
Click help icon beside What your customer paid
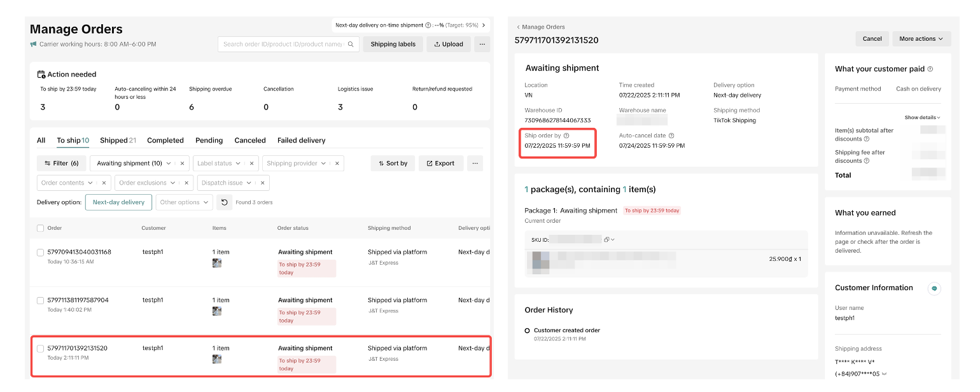point(930,69)
